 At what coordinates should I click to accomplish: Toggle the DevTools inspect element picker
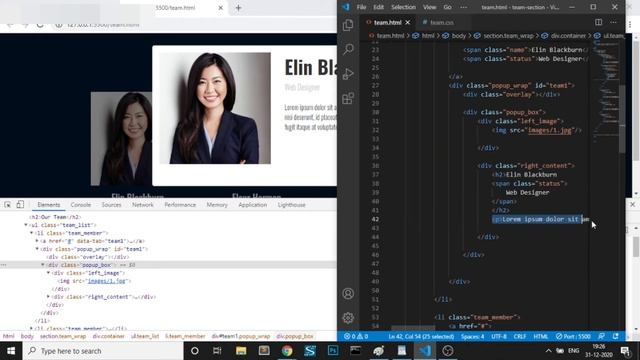(x=8, y=204)
